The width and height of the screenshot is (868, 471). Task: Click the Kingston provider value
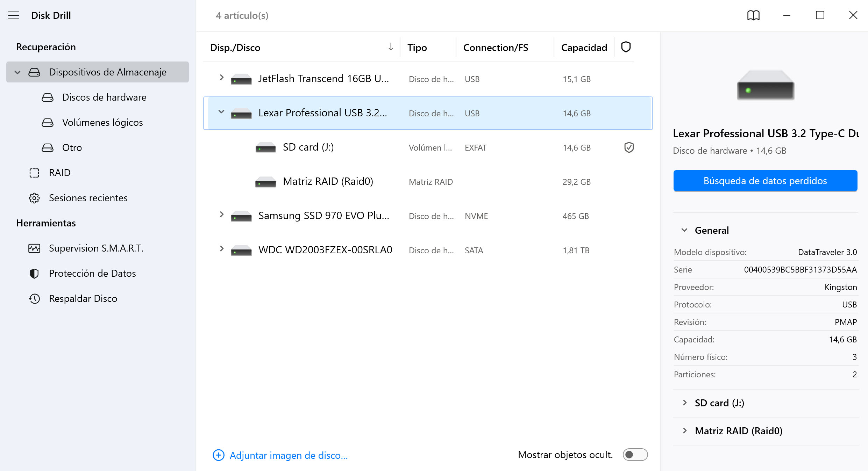840,287
